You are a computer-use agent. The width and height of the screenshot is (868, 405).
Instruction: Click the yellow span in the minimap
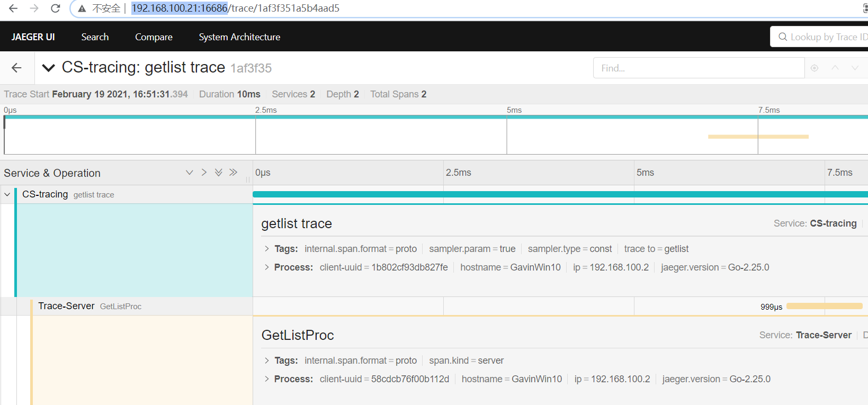coord(758,137)
